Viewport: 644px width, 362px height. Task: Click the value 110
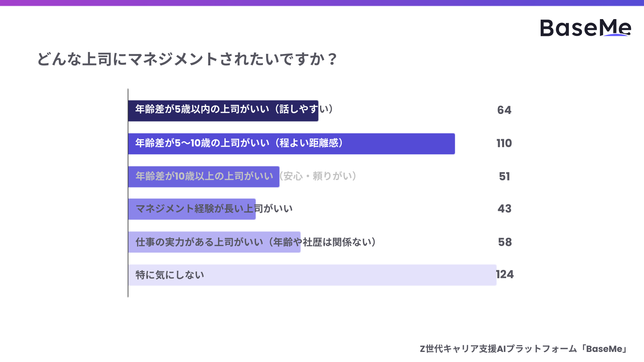click(x=504, y=143)
